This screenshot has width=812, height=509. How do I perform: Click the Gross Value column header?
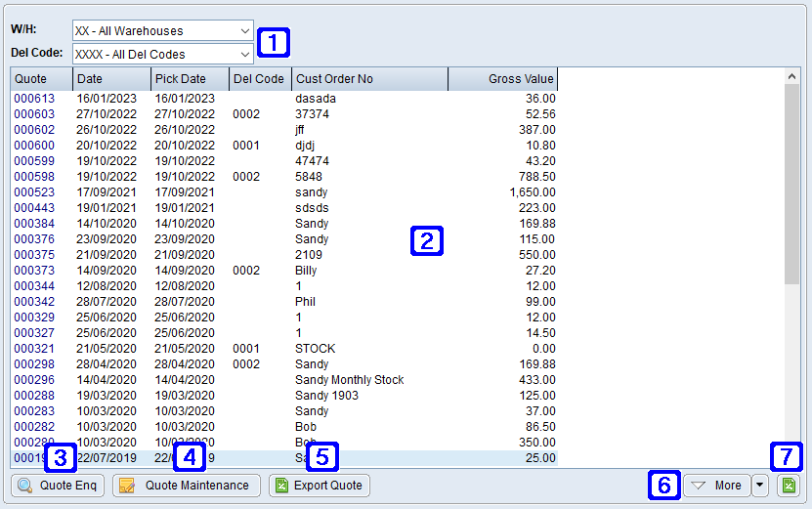(502, 79)
